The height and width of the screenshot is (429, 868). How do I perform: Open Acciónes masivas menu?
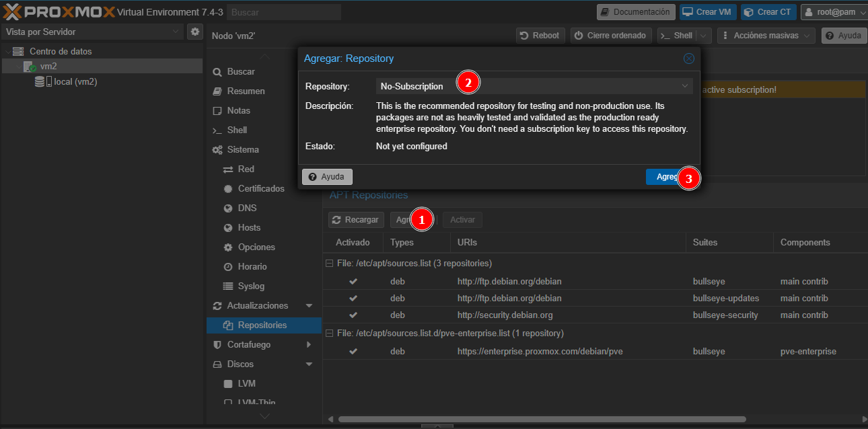click(x=766, y=36)
